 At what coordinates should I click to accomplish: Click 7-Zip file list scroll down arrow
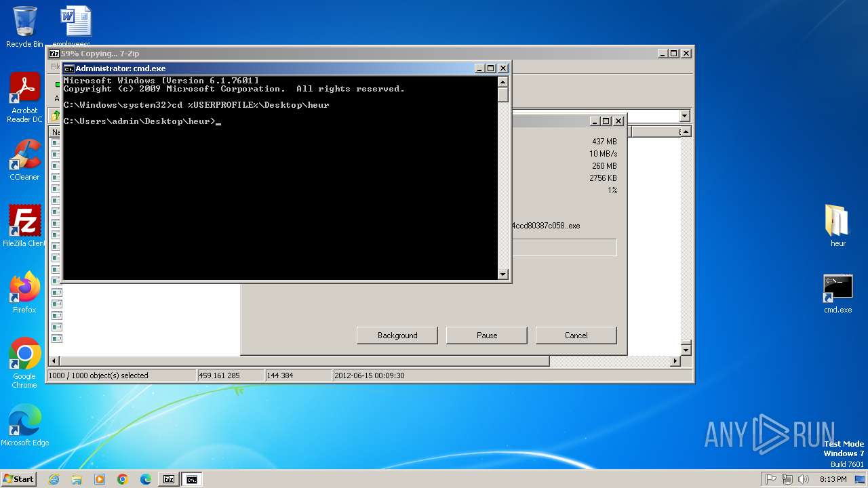(x=686, y=350)
